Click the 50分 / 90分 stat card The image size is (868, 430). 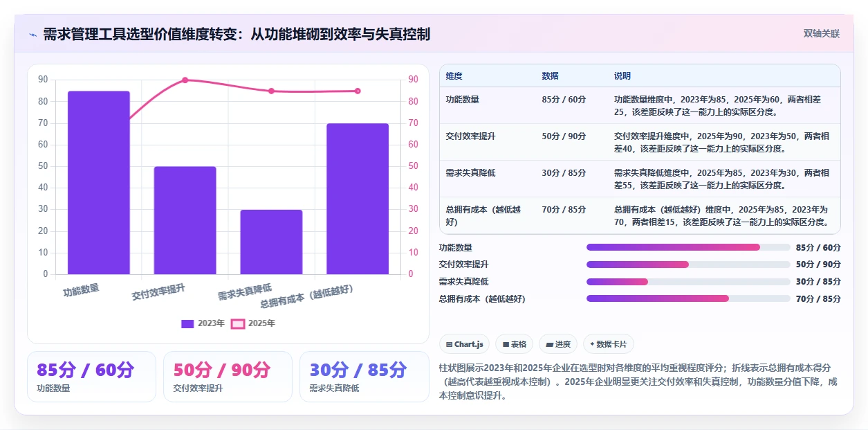(x=228, y=377)
